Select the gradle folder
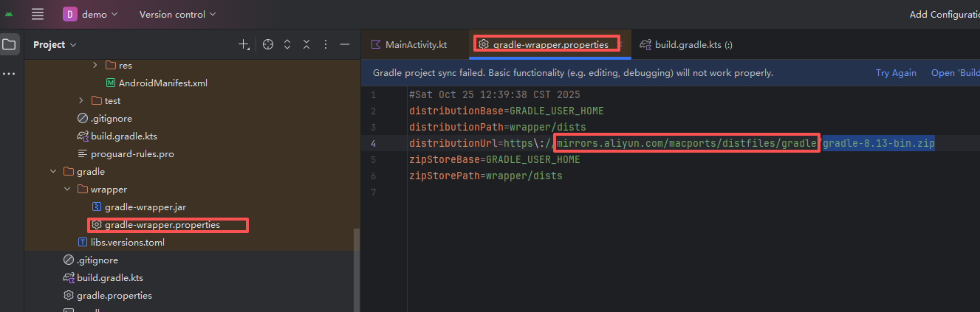 [x=83, y=172]
